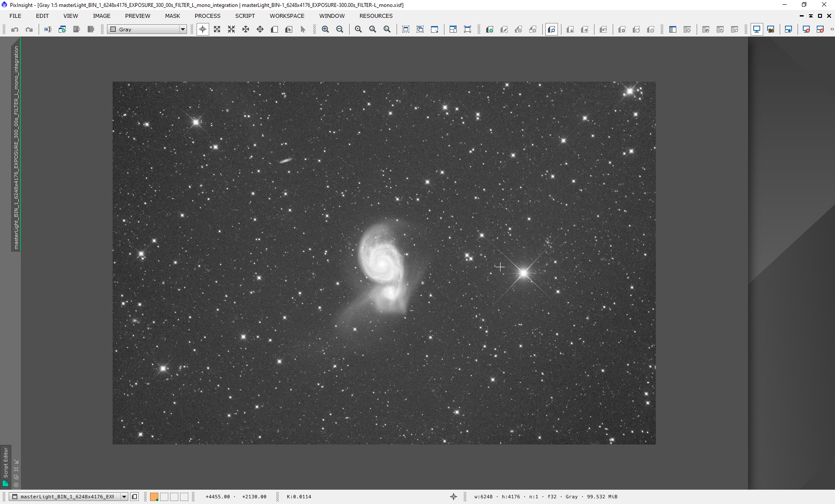The image size is (835, 504).
Task: Switch to the fourth workspace box
Action: coord(184,497)
